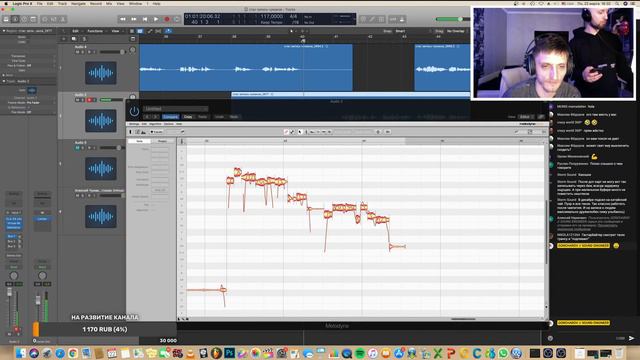Image resolution: width=640 pixels, height=360 pixels.
Task: Open Quick Help button in control bar
Action: (x=24, y=19)
